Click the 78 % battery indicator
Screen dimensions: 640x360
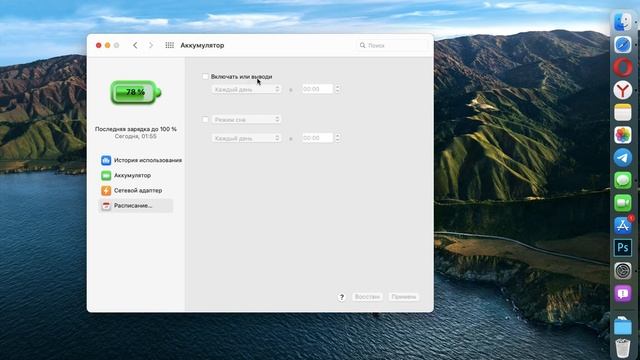(136, 92)
